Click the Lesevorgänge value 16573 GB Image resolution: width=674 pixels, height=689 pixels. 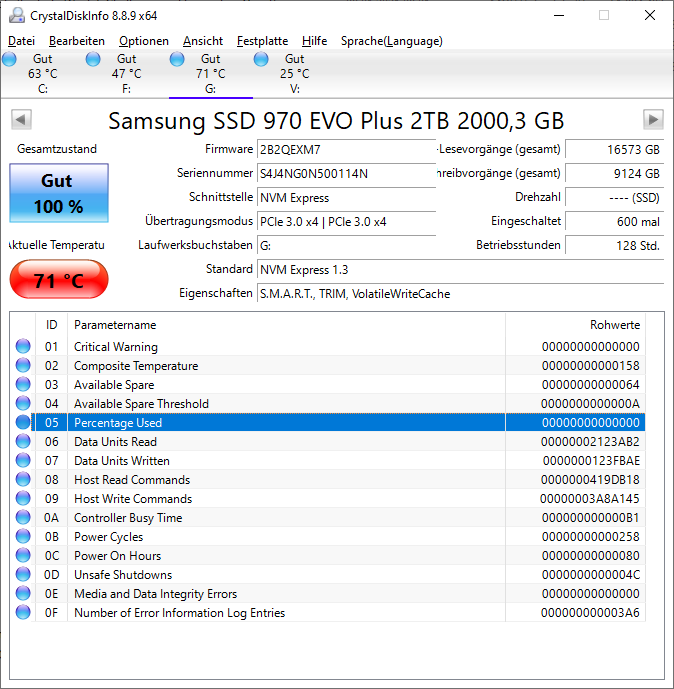tap(615, 149)
